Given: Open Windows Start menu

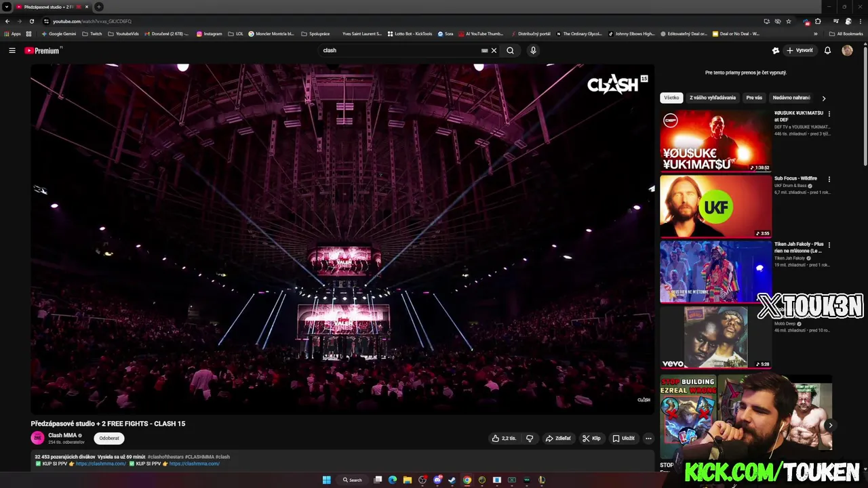Looking at the screenshot, I should coord(326,480).
